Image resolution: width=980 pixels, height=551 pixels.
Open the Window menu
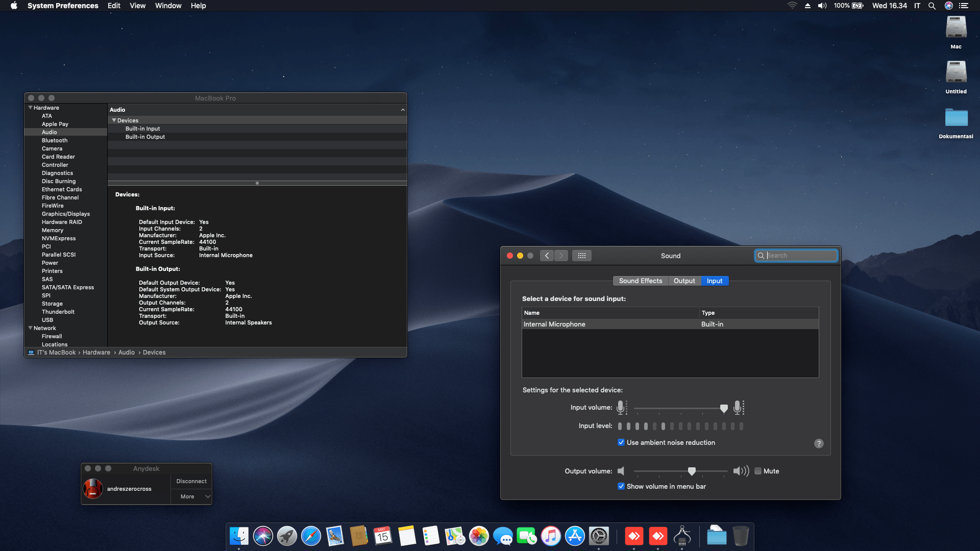pos(168,6)
